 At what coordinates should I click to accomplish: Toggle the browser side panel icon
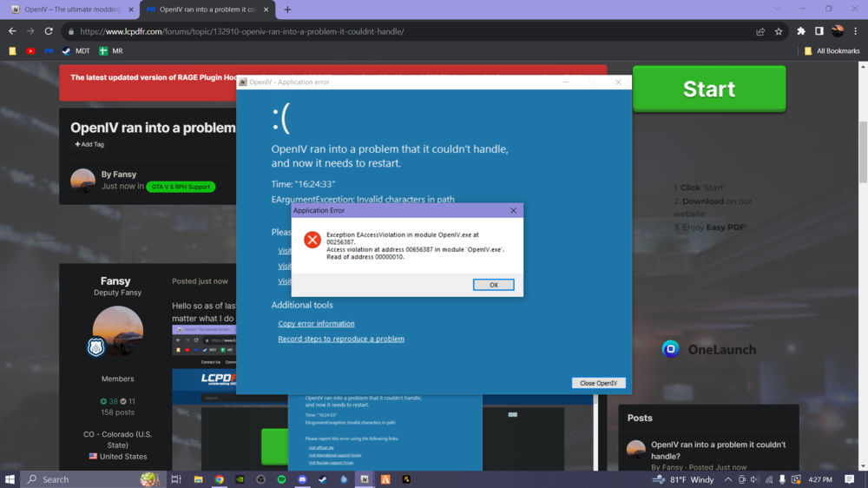819,31
